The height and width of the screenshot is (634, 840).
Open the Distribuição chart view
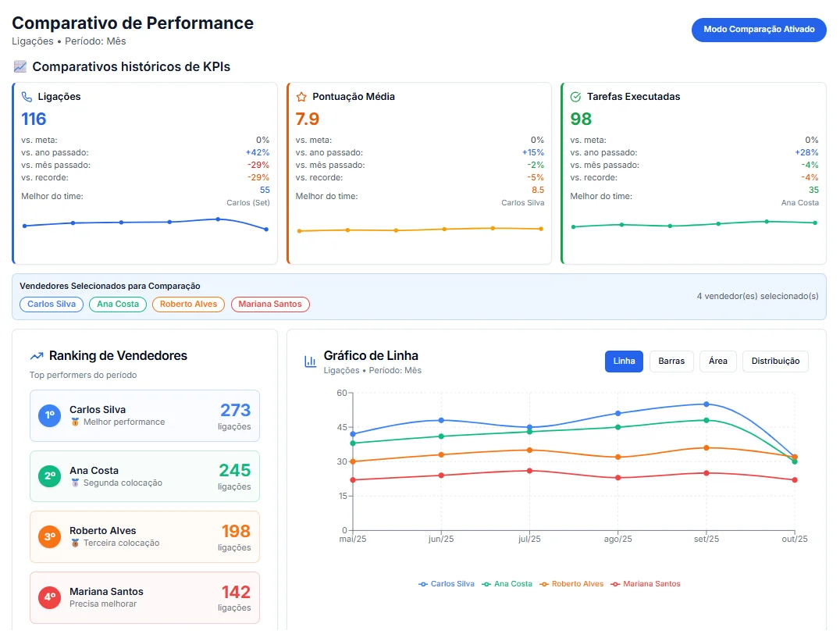tap(775, 362)
